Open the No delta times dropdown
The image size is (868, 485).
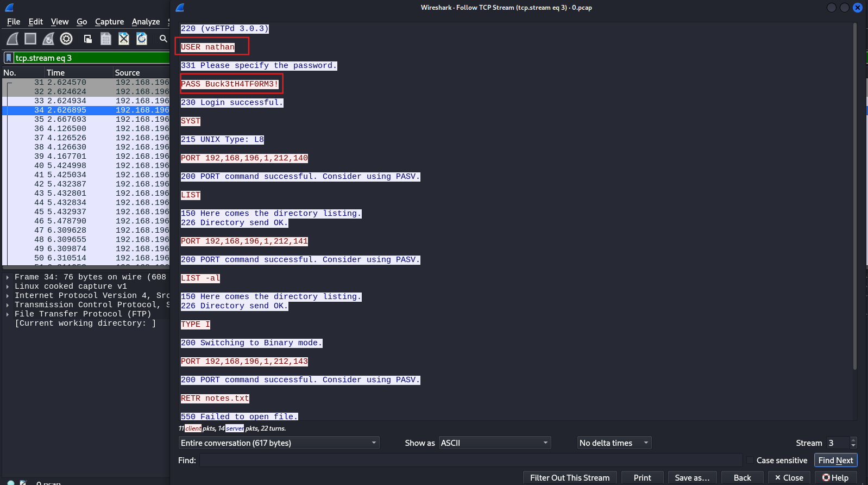(x=614, y=443)
